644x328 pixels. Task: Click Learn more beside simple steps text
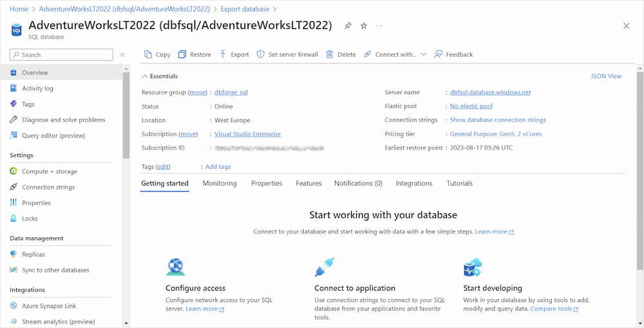(494, 232)
